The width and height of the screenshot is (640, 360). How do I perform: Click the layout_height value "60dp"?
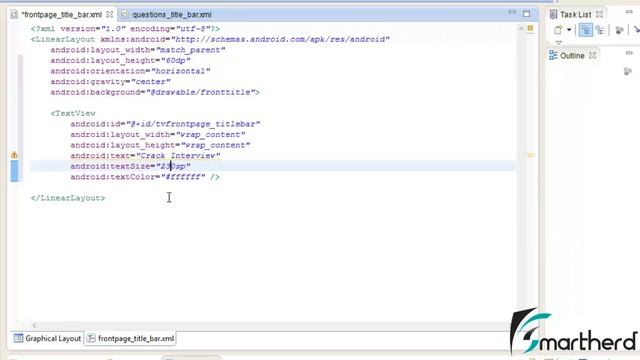(176, 60)
